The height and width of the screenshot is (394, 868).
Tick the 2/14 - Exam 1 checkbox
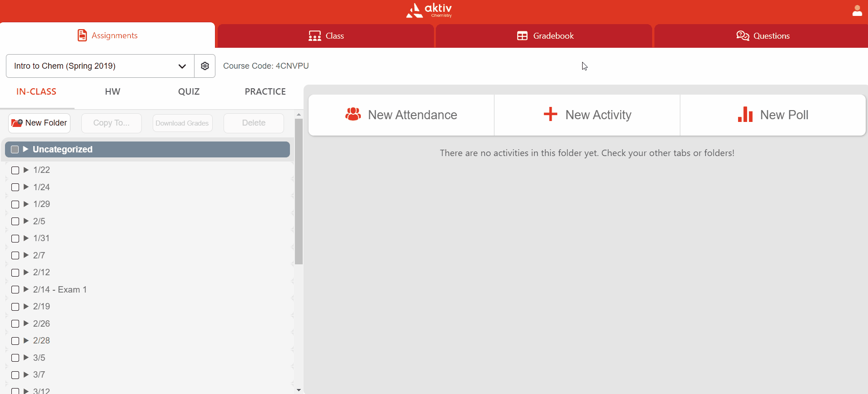pyautogui.click(x=15, y=290)
